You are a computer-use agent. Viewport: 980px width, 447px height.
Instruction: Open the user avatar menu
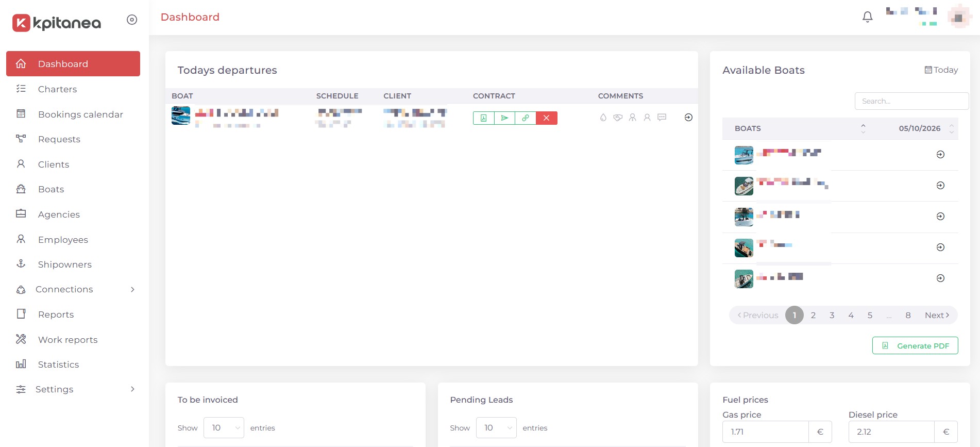(x=958, y=17)
